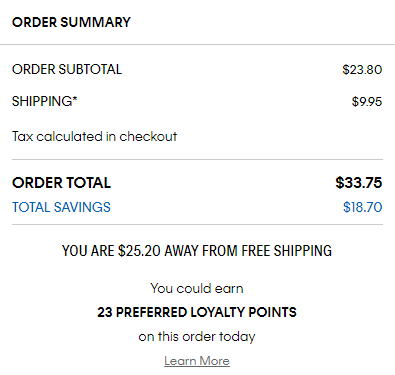
Task: Select the Tax calculated in checkout note
Action: point(95,136)
